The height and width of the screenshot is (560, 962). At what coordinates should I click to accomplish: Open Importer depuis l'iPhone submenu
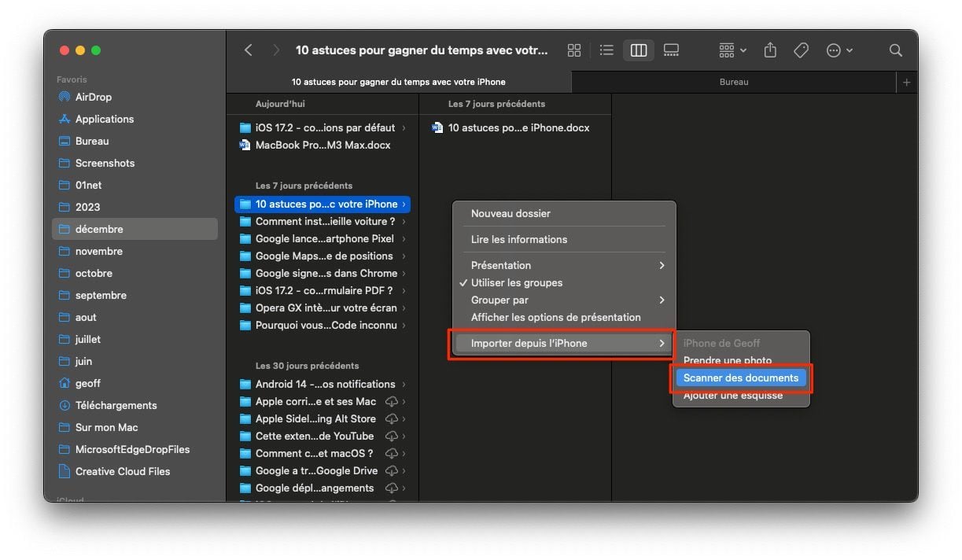[564, 343]
